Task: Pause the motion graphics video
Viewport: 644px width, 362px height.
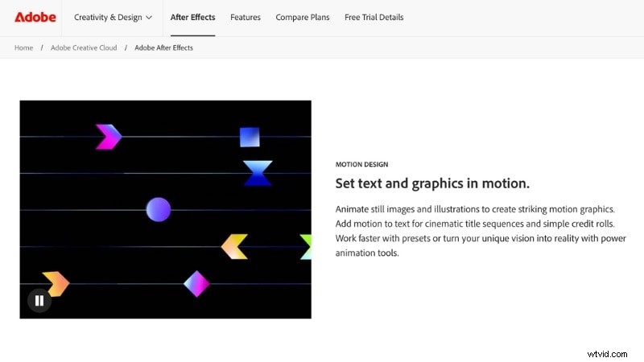Action: coord(39,300)
